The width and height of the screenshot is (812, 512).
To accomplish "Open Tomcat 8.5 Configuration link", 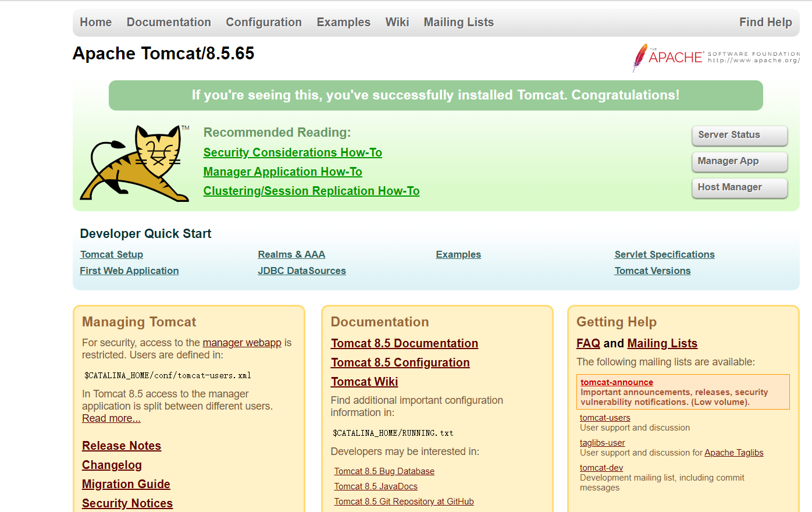I will (400, 362).
